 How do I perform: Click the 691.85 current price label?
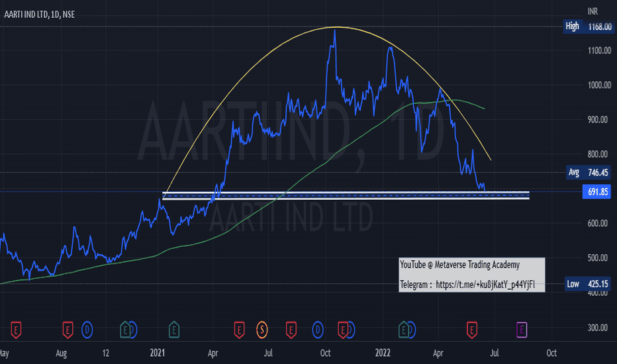click(x=596, y=192)
